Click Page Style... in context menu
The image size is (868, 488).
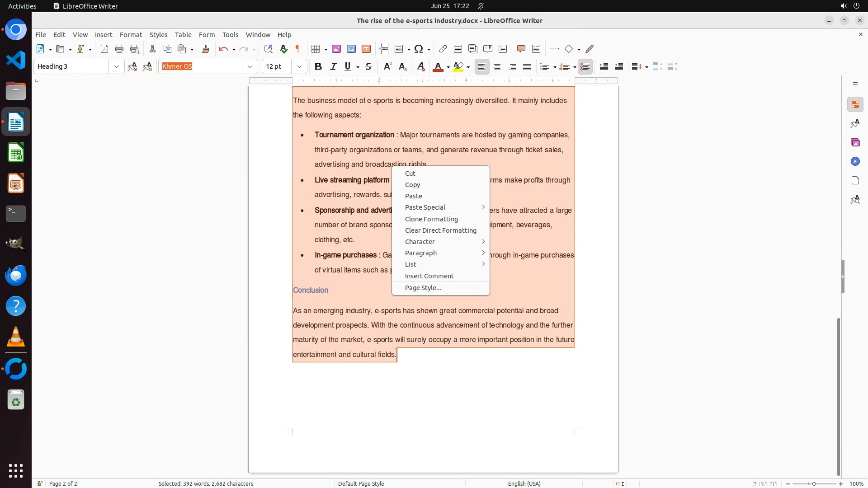[423, 288]
